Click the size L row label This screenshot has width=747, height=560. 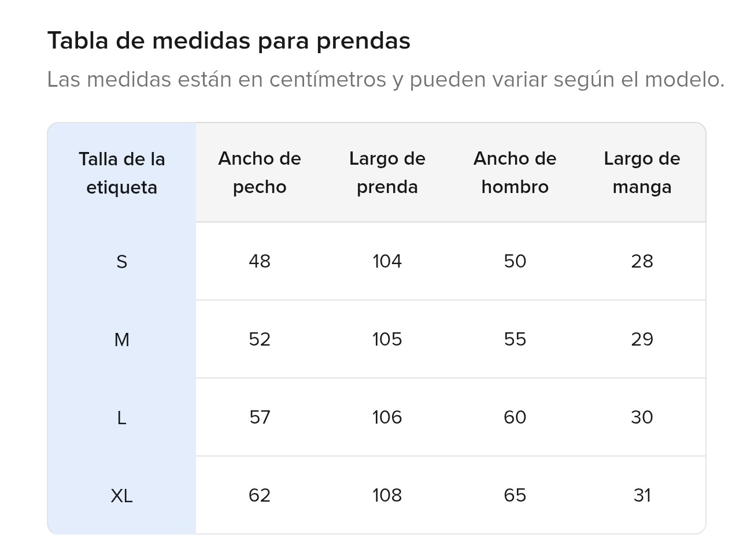click(122, 418)
